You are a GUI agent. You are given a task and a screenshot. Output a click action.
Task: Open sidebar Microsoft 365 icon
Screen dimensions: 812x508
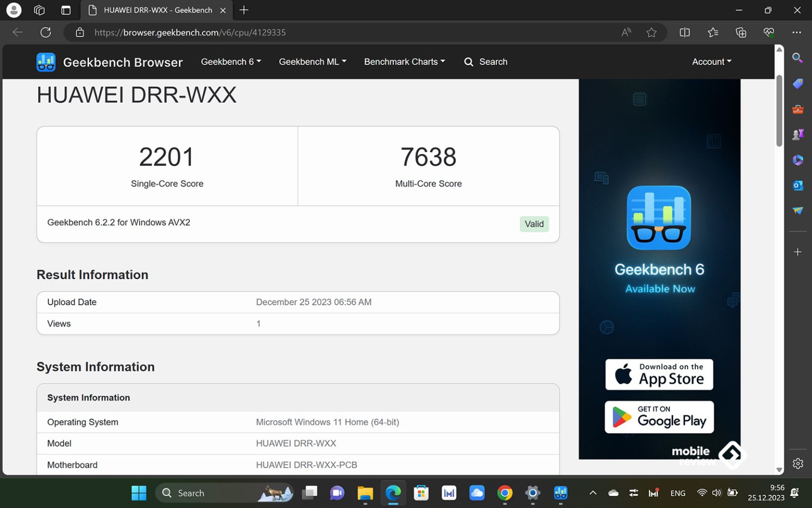pos(798,160)
